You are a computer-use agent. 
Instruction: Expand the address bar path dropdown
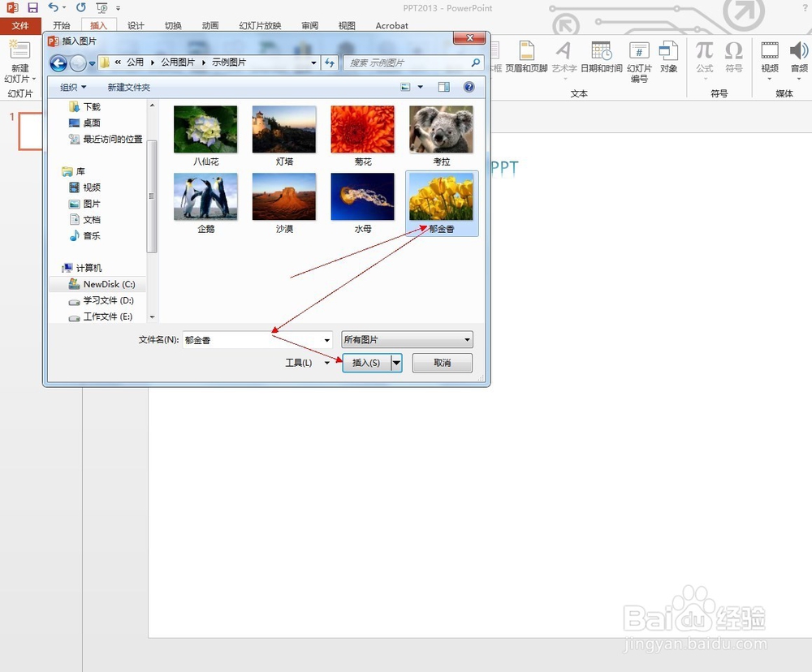(313, 62)
